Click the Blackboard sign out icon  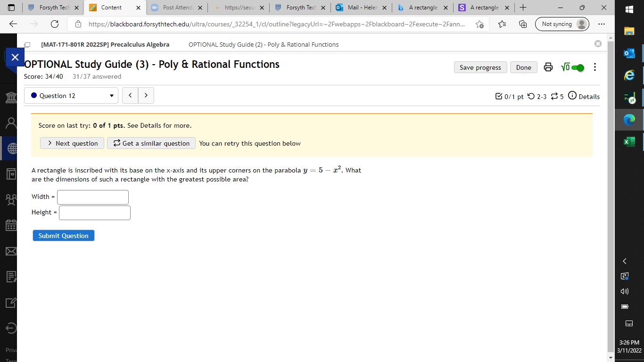[x=10, y=328]
